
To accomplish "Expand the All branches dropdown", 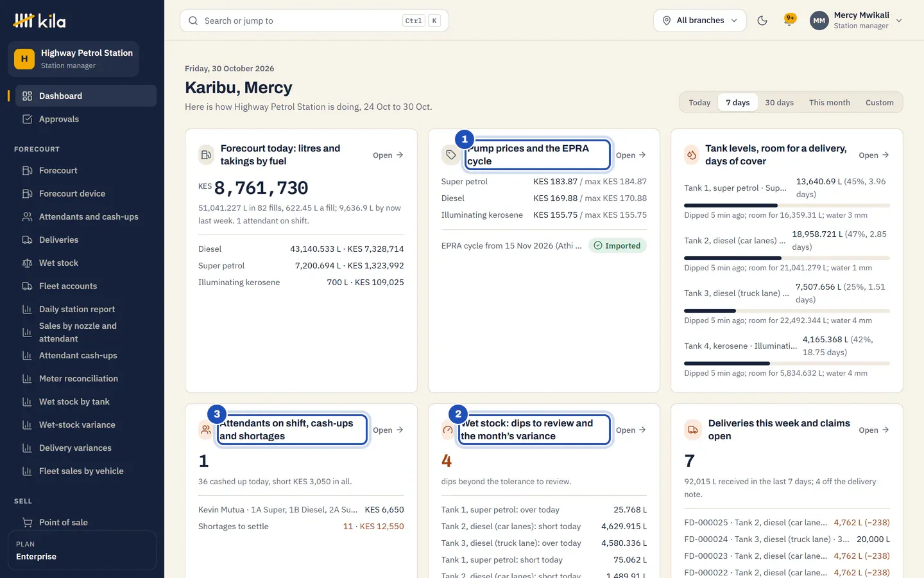I will 700,21.
